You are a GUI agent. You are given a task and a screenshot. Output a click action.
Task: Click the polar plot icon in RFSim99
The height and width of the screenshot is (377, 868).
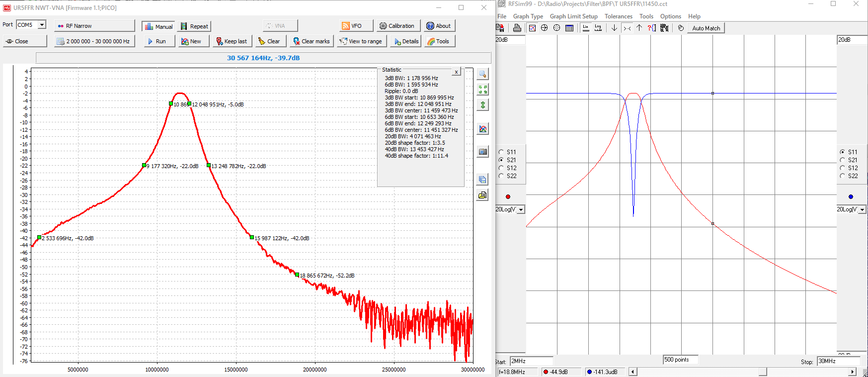coord(557,28)
